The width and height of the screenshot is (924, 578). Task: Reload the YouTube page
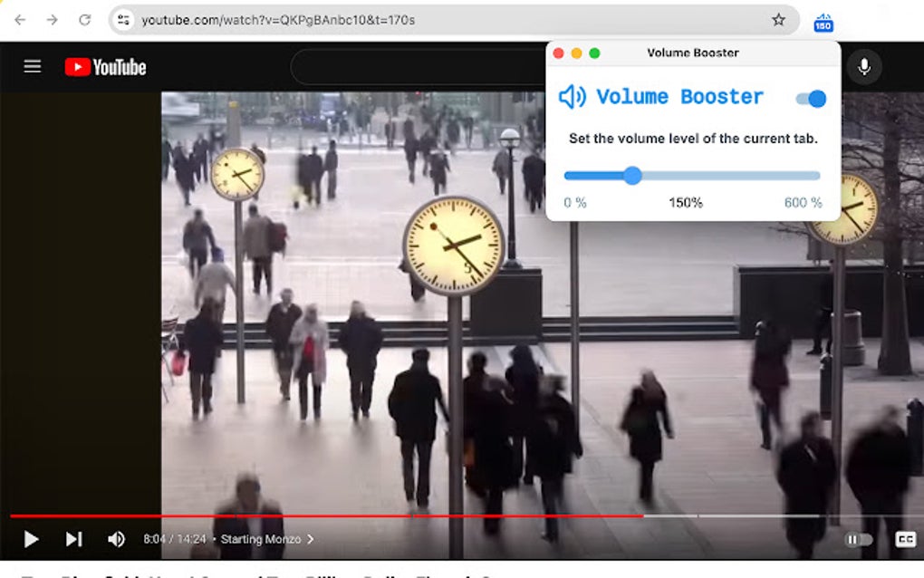tap(85, 20)
